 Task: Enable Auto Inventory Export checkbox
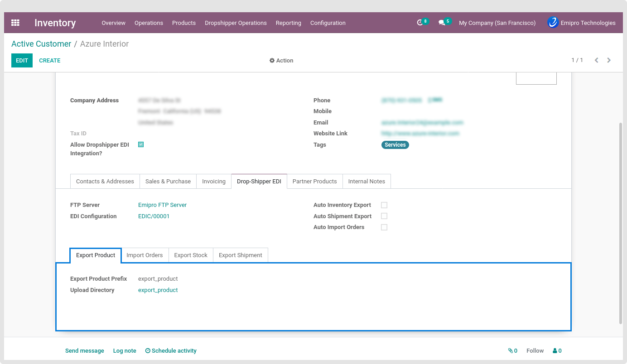click(x=384, y=205)
